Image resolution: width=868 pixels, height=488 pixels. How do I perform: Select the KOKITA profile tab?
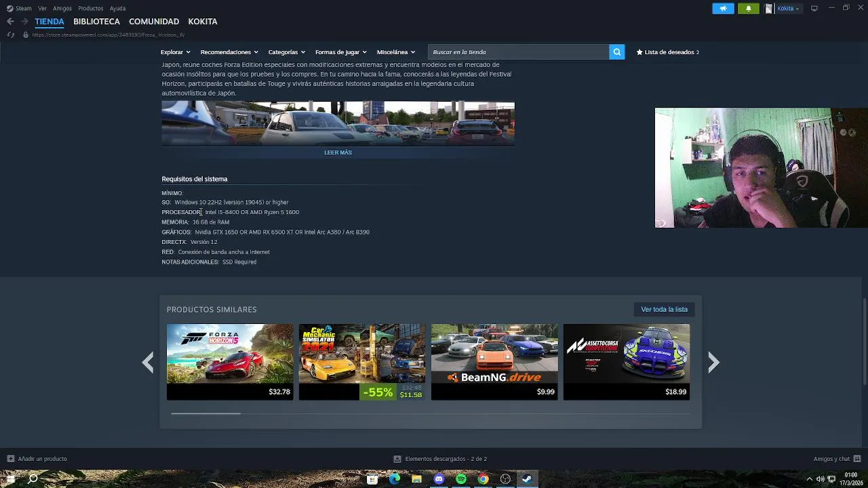tap(203, 22)
